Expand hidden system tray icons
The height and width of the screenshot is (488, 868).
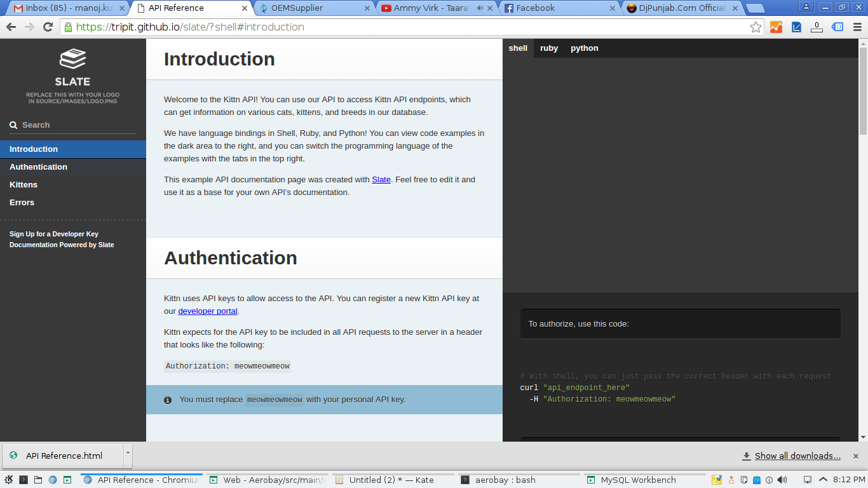[823, 480]
